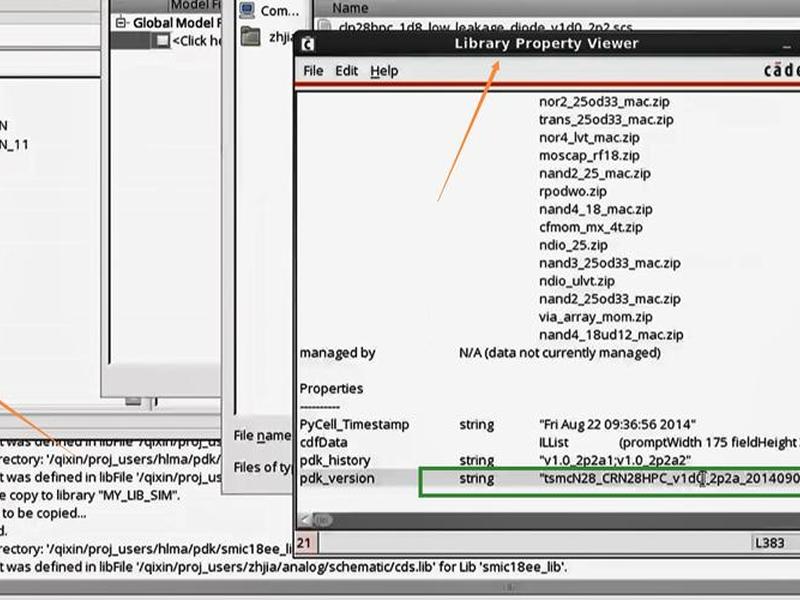Click the N/A data not currently managed value
The height and width of the screenshot is (600, 800).
click(x=560, y=353)
